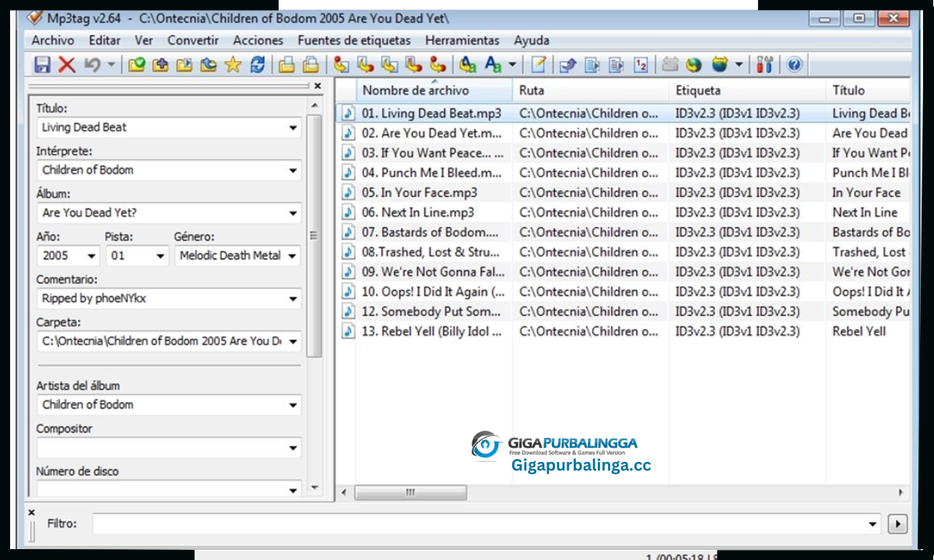Open the Herramientas menu
The height and width of the screenshot is (560, 934).
point(462,40)
